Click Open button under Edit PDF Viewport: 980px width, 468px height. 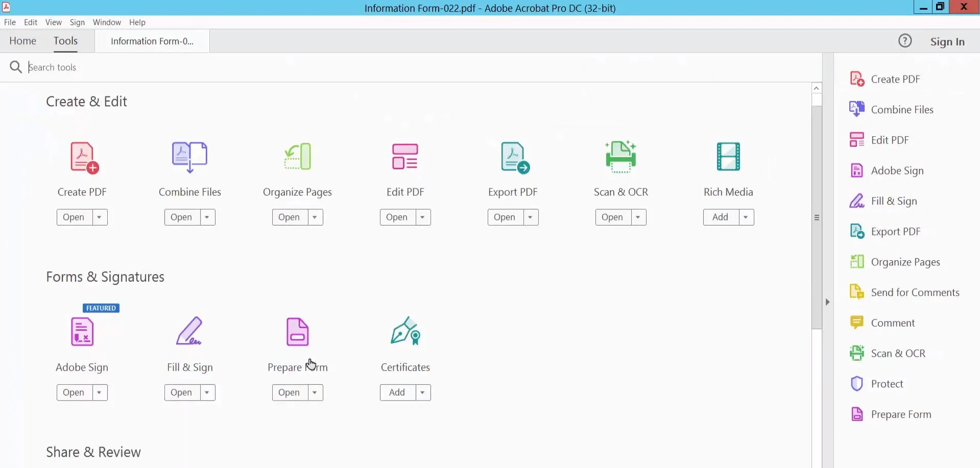tap(397, 217)
